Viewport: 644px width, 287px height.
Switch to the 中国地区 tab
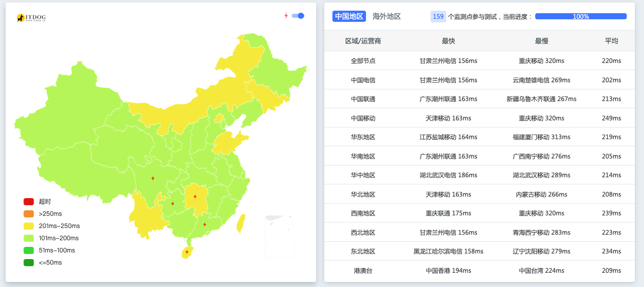point(349,16)
